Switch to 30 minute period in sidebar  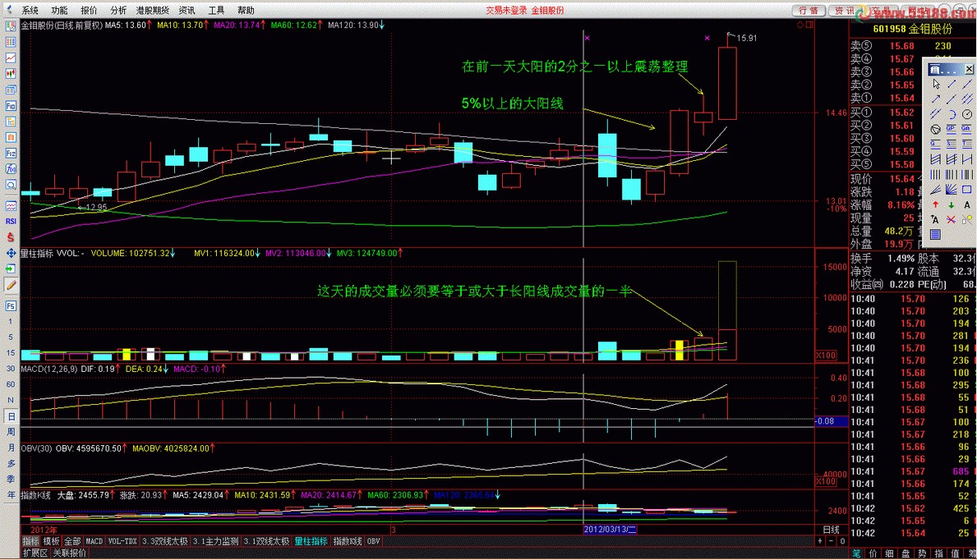11,369
